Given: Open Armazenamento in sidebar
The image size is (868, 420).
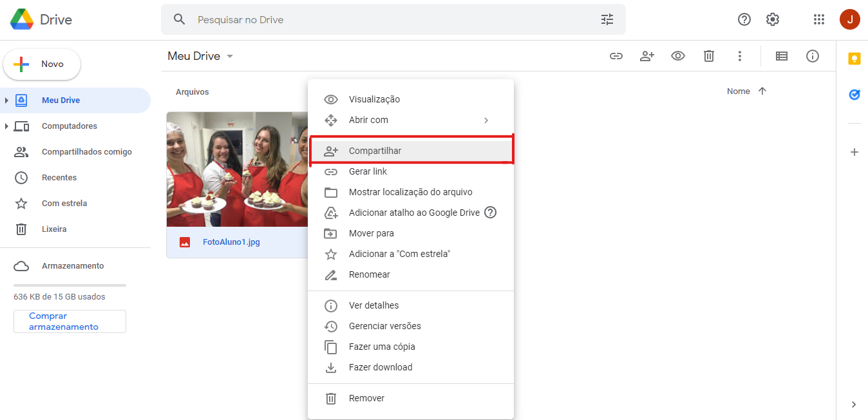Looking at the screenshot, I should pos(75,266).
